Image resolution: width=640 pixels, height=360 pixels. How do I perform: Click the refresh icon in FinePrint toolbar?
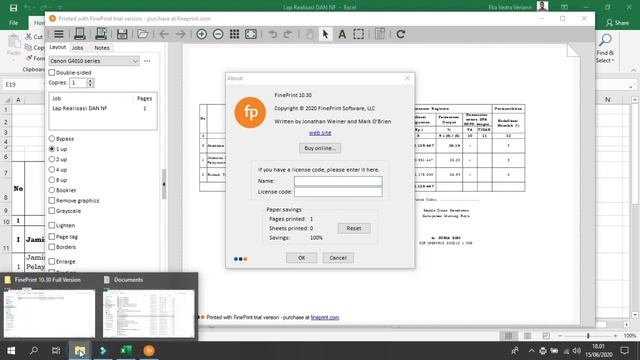point(401,34)
